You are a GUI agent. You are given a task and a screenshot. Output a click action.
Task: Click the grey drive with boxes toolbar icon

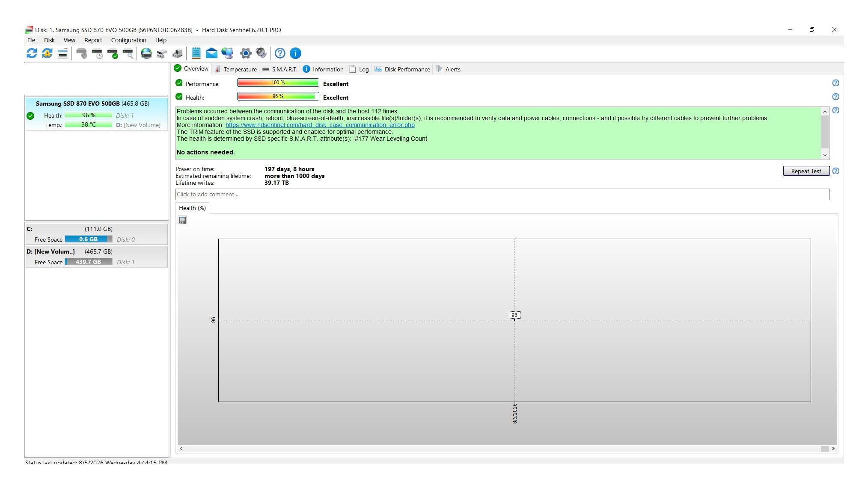[x=162, y=53]
